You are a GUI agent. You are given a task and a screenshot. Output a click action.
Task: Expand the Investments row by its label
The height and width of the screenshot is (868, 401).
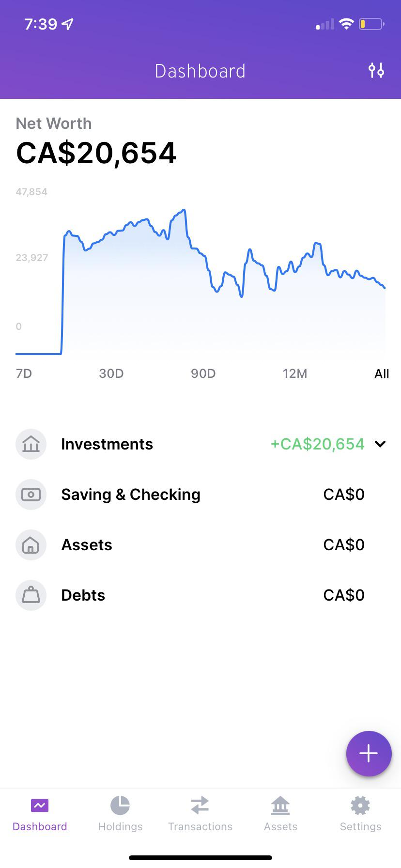click(107, 444)
